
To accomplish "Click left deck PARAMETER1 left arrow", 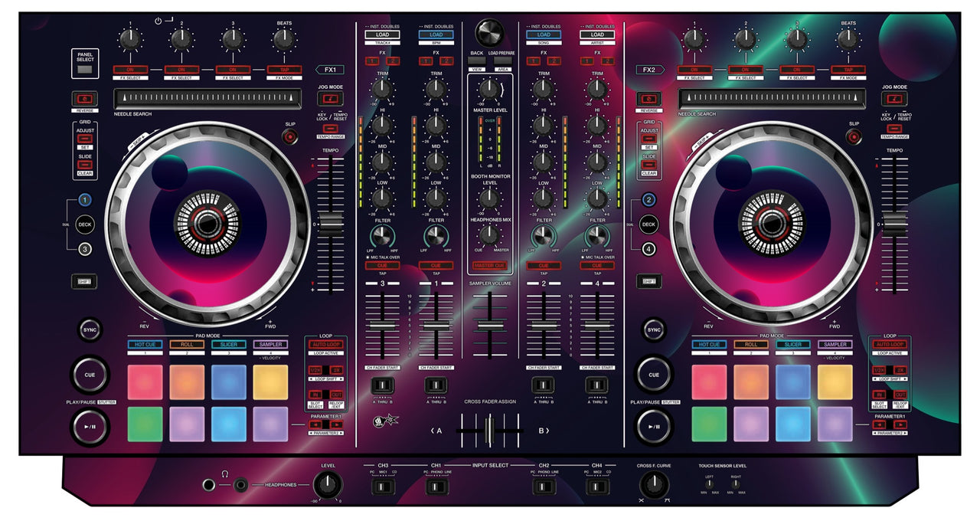I will [315, 424].
